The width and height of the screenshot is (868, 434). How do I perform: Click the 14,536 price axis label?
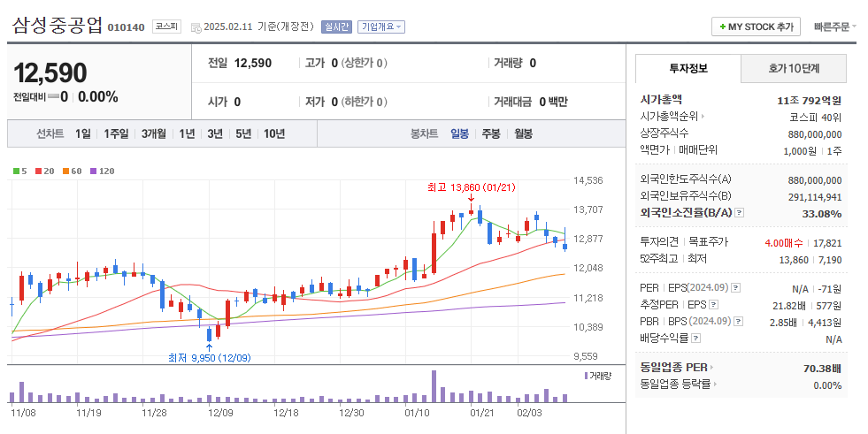[x=588, y=180]
